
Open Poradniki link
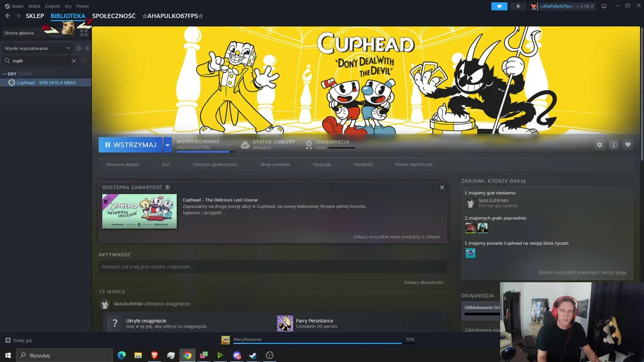[x=363, y=164]
